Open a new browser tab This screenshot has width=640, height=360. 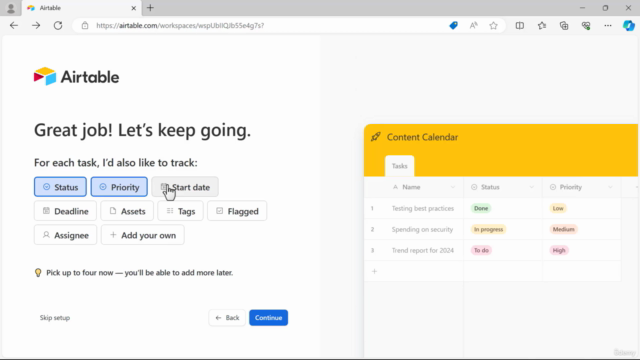(x=150, y=8)
